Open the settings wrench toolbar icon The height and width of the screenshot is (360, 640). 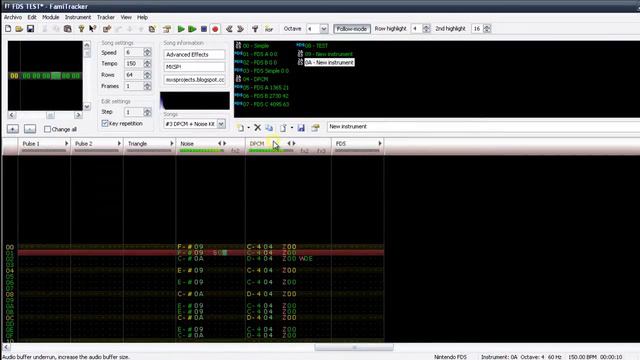(255, 29)
